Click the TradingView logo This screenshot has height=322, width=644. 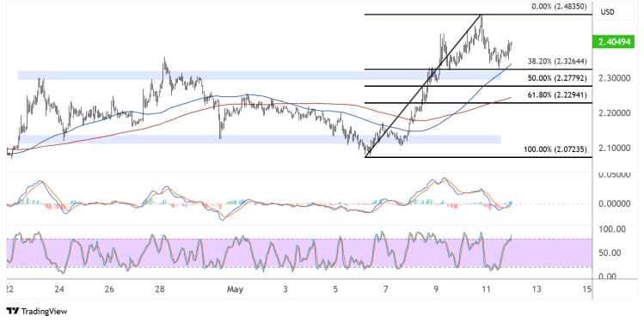[x=37, y=312]
